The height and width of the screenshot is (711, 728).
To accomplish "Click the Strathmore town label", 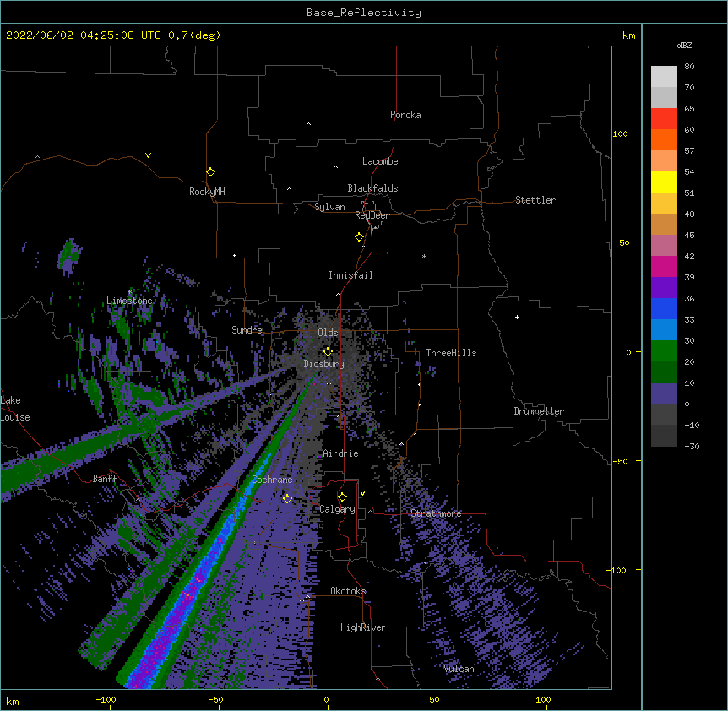I will click(x=436, y=513).
